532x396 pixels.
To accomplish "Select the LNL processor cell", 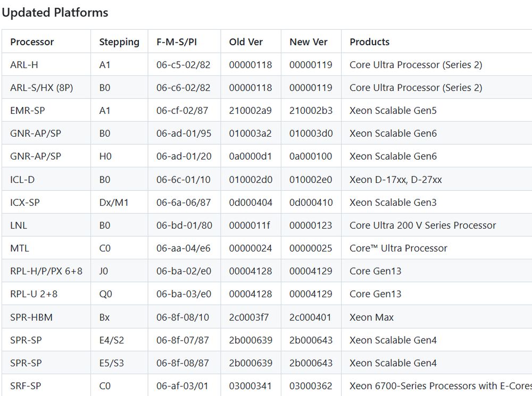I will [x=19, y=225].
